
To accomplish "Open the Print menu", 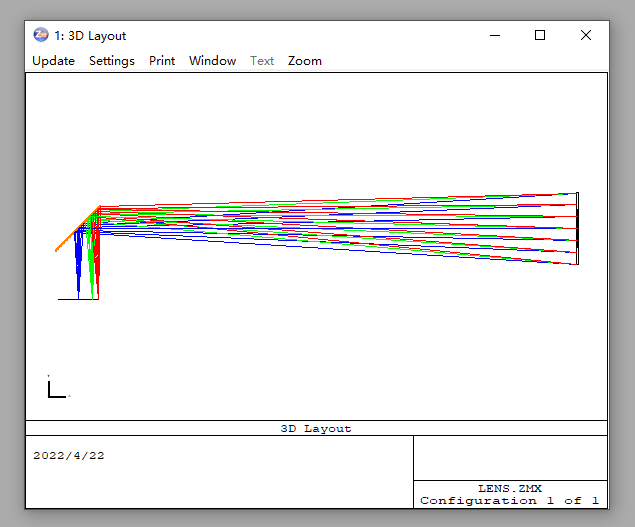I will 162,61.
